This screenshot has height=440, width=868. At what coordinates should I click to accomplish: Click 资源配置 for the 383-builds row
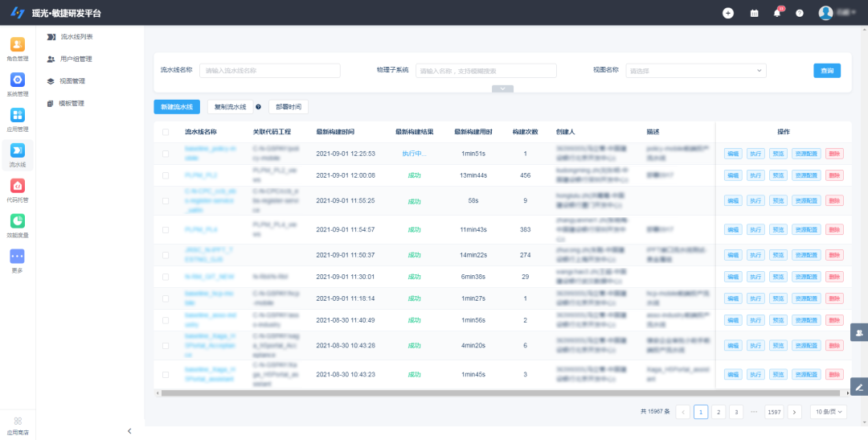pos(807,229)
